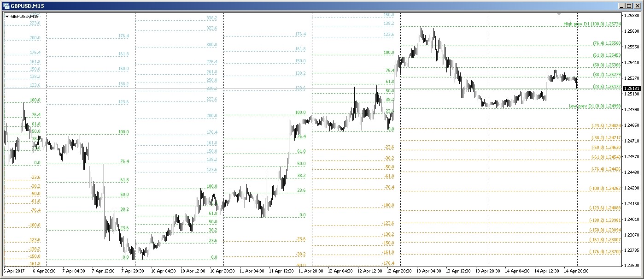This screenshot has height=279, width=644.
Task: Click the 7 Apr 20:30 time axis label
Action: (x=133, y=272)
